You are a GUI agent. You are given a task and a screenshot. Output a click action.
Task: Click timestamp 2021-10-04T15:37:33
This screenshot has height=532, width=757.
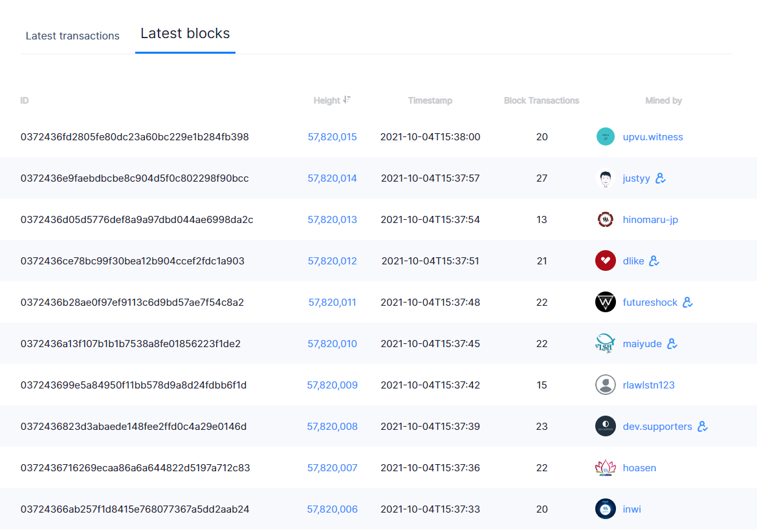tap(430, 509)
